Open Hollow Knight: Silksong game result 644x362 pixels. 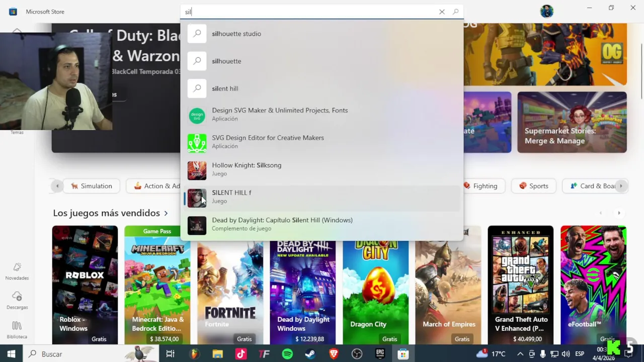322,169
